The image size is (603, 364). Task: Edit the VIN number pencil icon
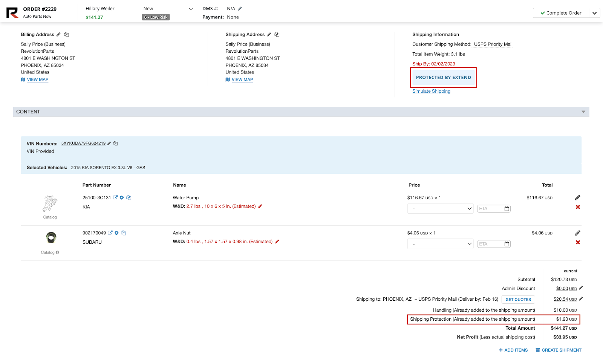109,143
